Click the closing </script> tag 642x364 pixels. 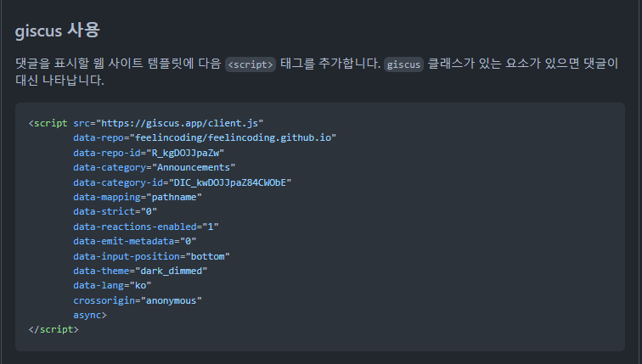53,330
